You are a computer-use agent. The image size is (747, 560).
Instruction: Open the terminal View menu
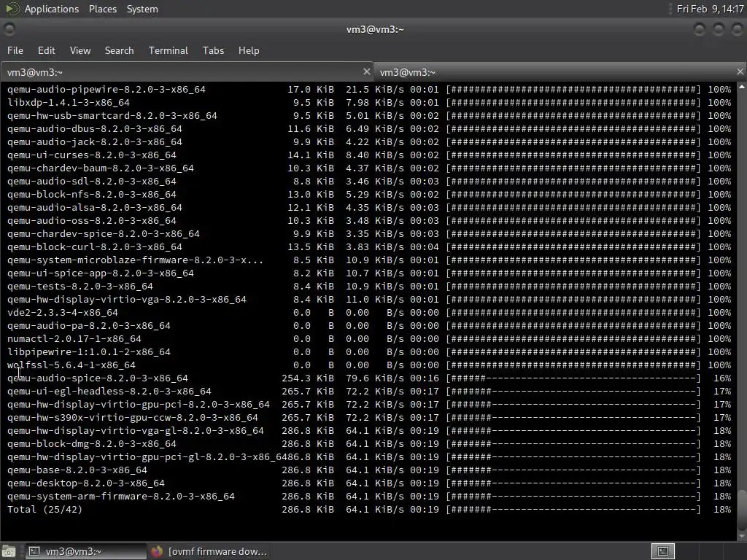[x=80, y=50]
